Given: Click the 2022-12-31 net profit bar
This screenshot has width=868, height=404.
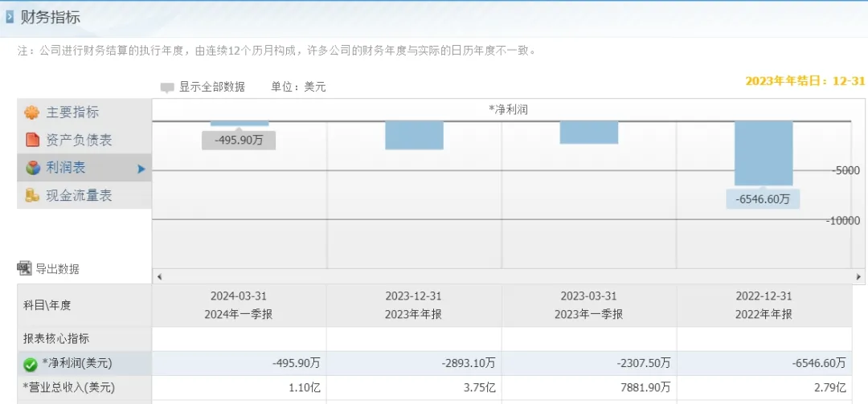Looking at the screenshot, I should tap(764, 153).
